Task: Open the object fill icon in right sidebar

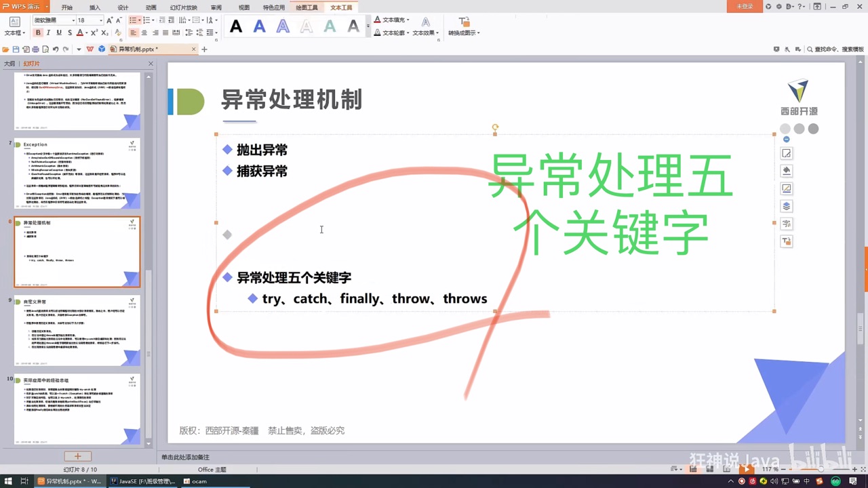Action: (x=786, y=170)
